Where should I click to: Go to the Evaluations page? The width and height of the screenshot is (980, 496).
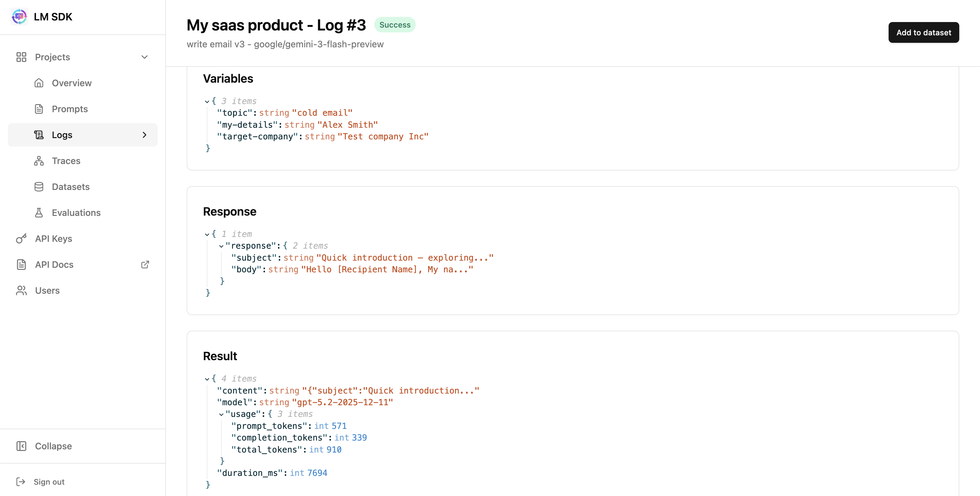point(76,212)
